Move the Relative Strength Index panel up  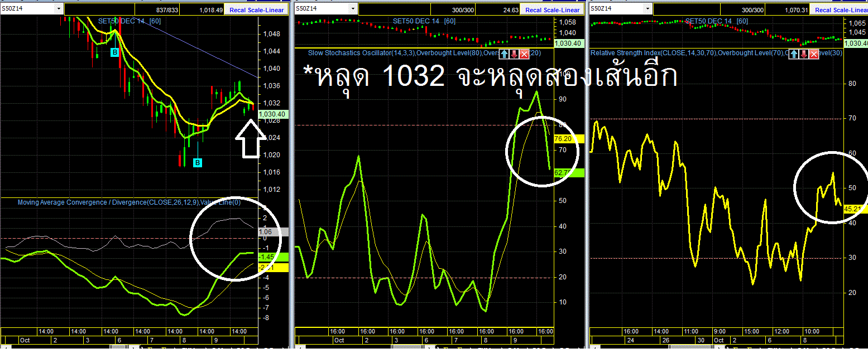tap(793, 54)
